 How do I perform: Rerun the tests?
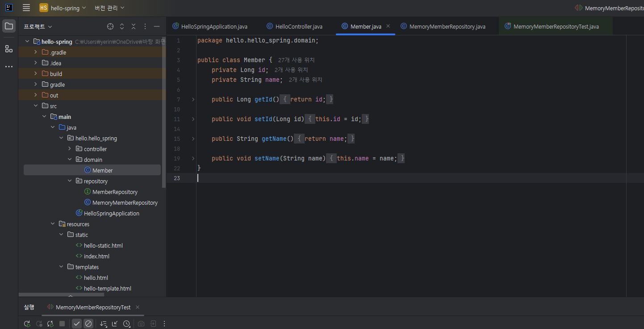(27, 324)
